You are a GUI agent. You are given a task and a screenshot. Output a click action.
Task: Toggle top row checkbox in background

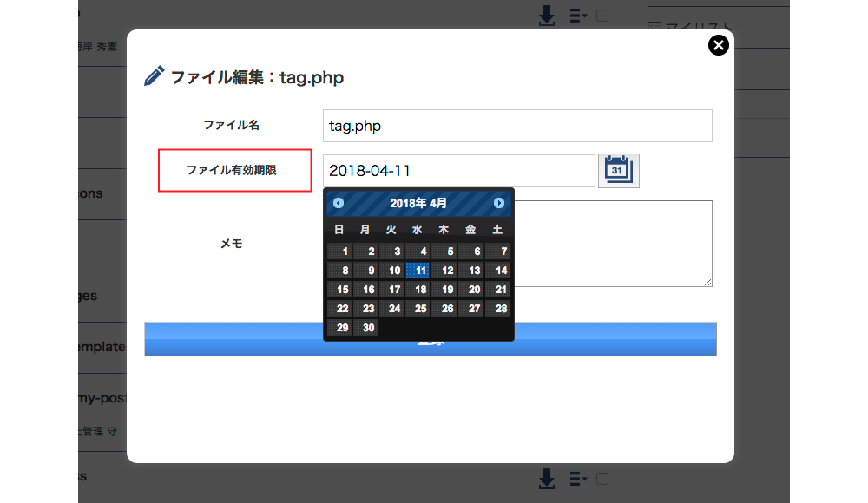(x=602, y=16)
